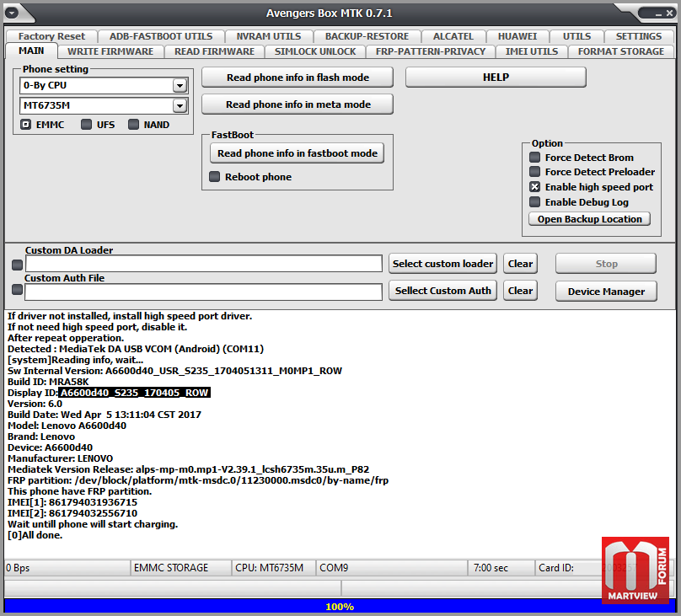Go to the IMEI UTILS tab

[x=532, y=51]
